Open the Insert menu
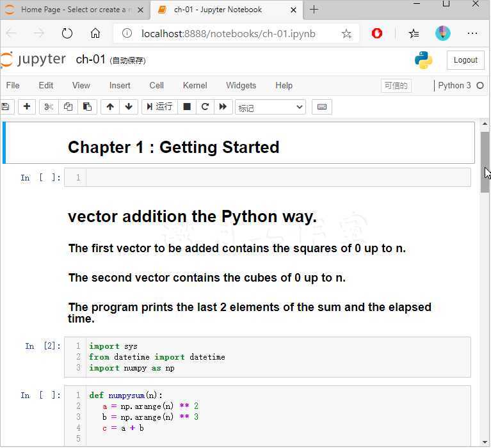Image resolution: width=491 pixels, height=448 pixels. pyautogui.click(x=120, y=85)
